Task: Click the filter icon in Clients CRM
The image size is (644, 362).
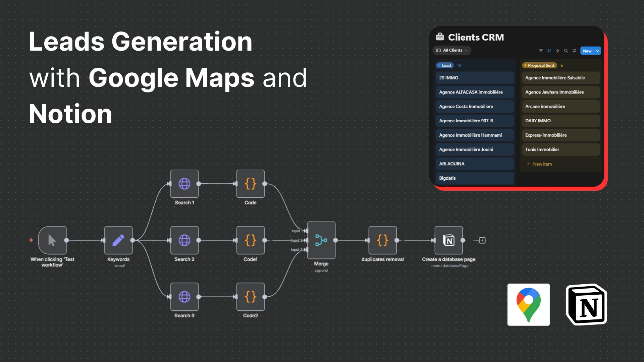Action: pos(541,51)
